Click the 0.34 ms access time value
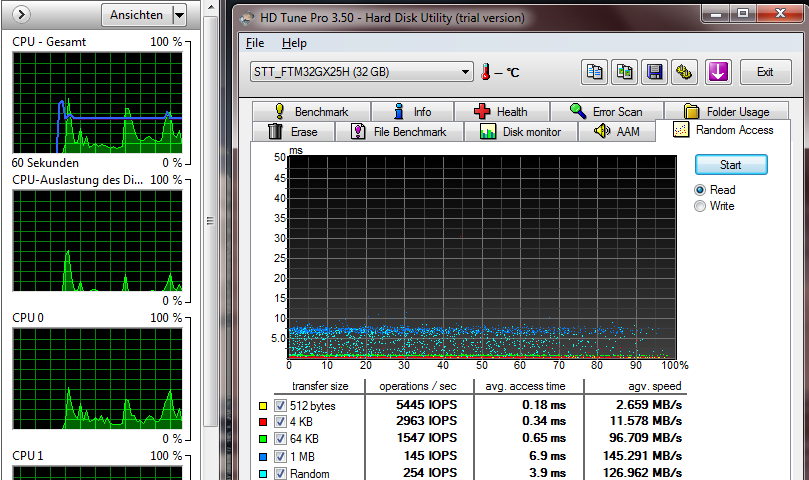Image resolution: width=809 pixels, height=480 pixels. pos(544,421)
